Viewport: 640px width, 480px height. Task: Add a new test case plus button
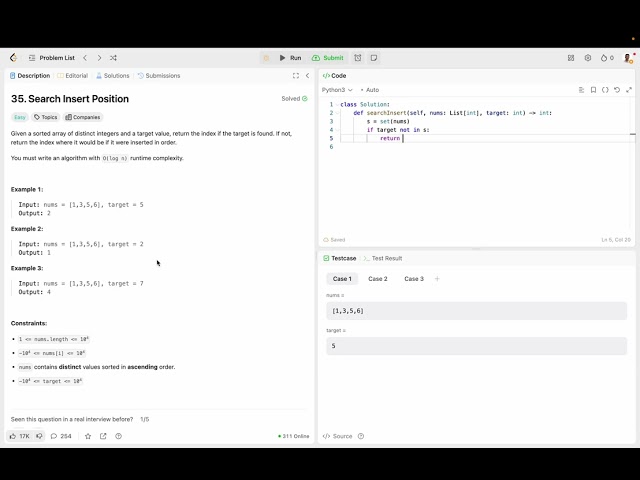coord(437,279)
